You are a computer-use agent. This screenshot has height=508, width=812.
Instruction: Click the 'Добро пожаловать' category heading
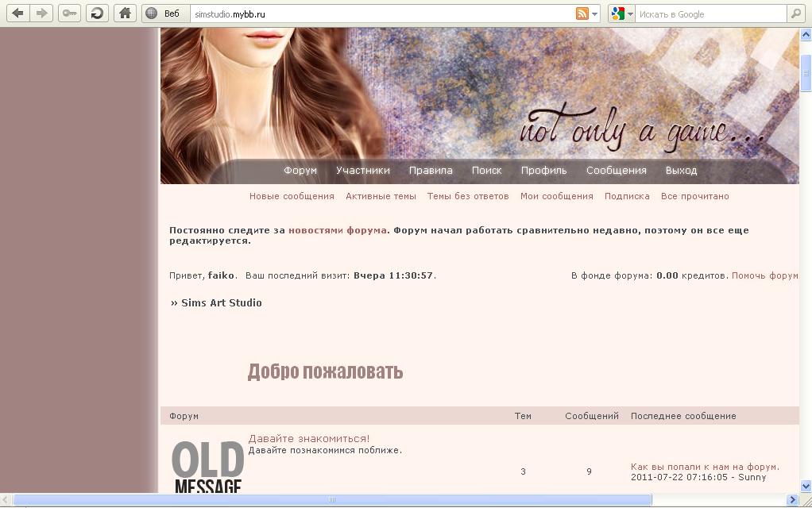(x=325, y=371)
